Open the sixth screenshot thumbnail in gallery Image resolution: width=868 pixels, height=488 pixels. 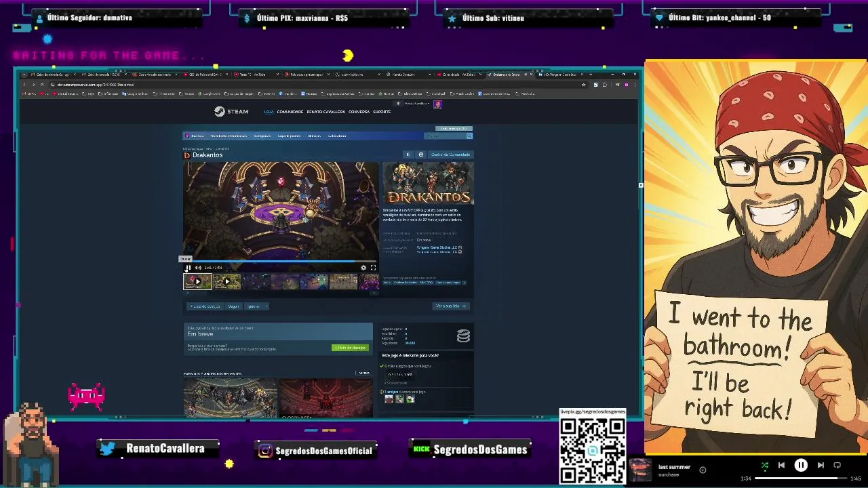pos(344,281)
